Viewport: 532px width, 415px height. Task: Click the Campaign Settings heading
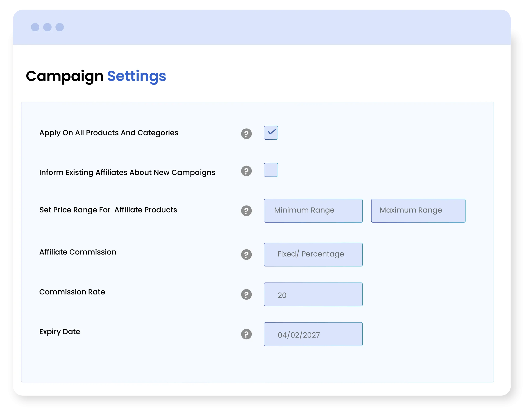[96, 76]
